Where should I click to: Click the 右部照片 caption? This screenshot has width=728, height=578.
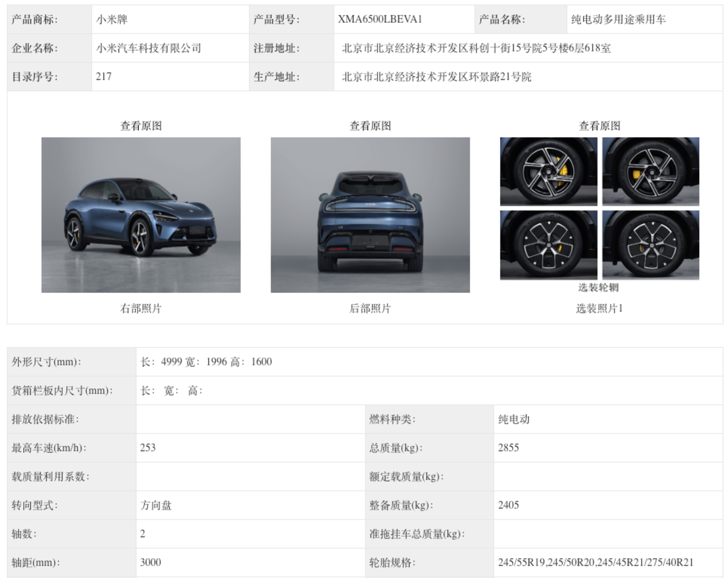pyautogui.click(x=141, y=308)
